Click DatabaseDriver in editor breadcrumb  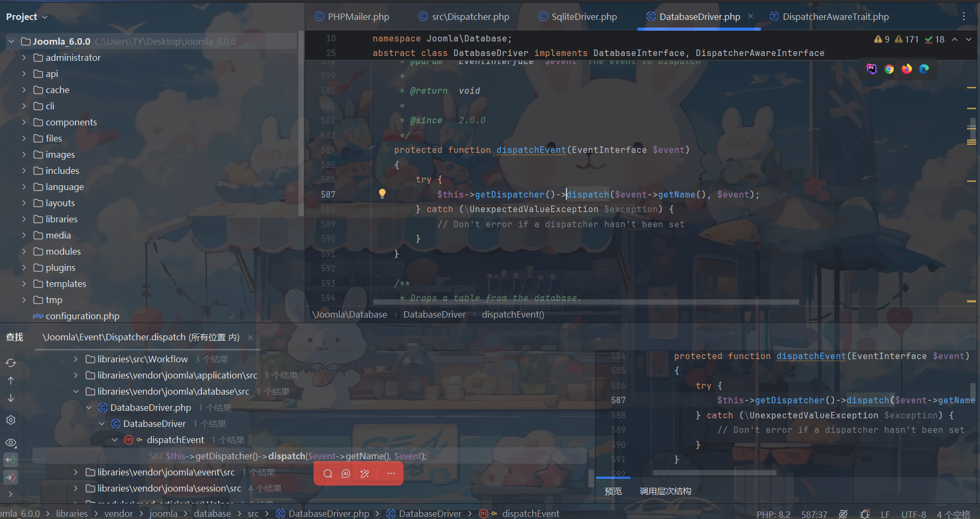click(x=434, y=314)
